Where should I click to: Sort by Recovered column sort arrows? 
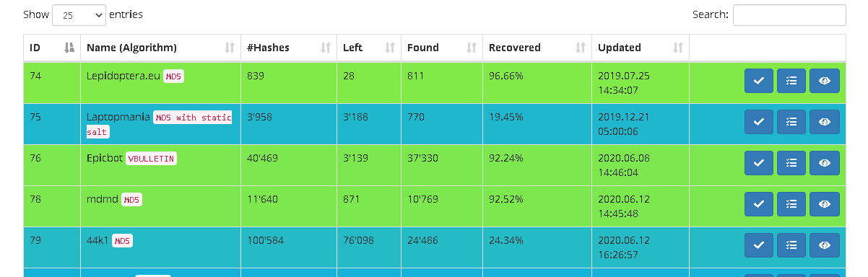click(x=580, y=48)
